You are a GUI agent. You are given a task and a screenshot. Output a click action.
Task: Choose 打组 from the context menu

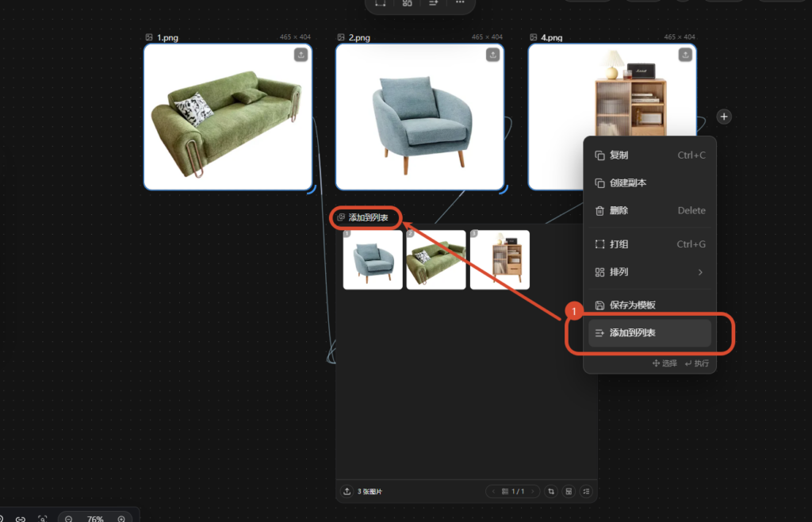click(x=650, y=244)
